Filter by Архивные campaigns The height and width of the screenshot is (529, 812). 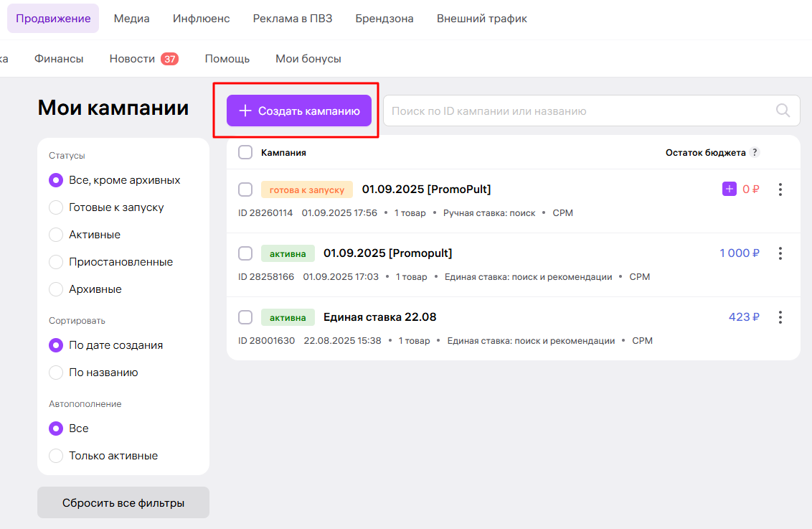tap(56, 289)
